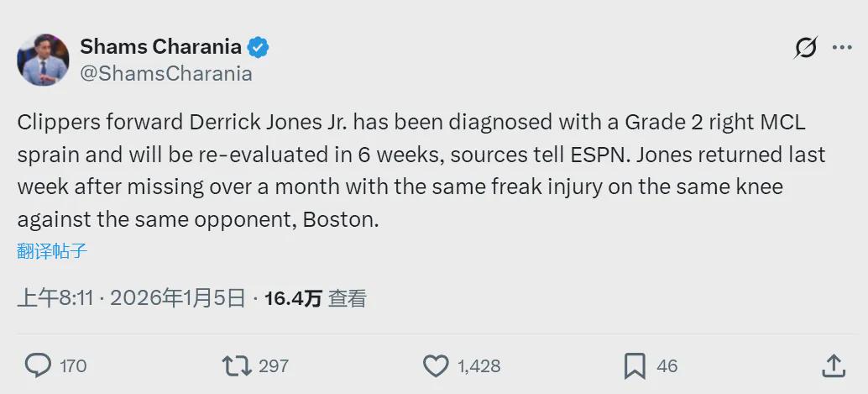
Task: Click the Grok explain-post icon
Action: (805, 49)
